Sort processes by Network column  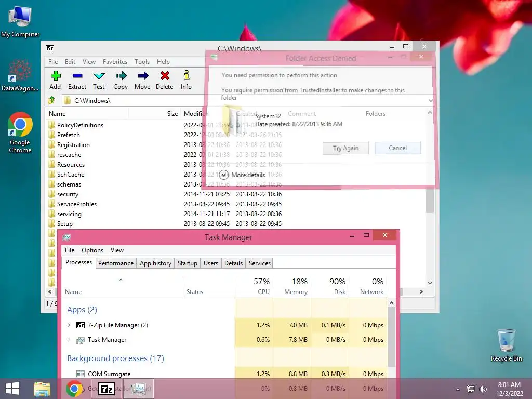click(368, 286)
